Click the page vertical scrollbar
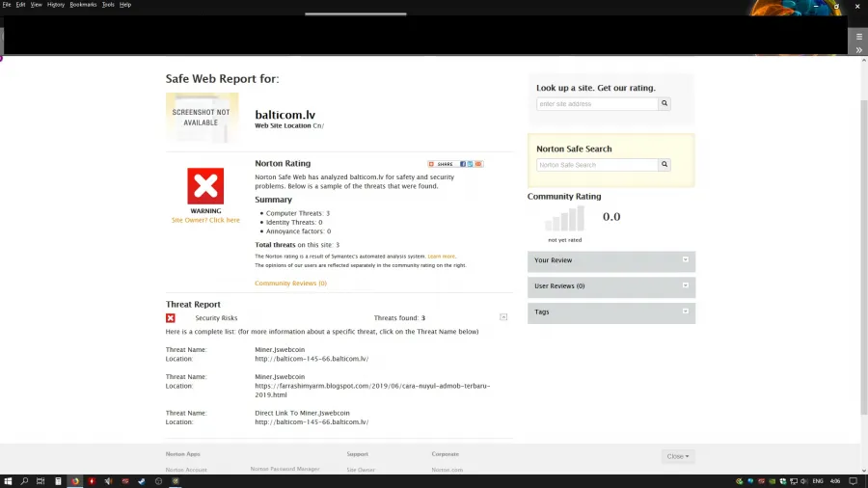This screenshot has width=868, height=488. [864, 258]
